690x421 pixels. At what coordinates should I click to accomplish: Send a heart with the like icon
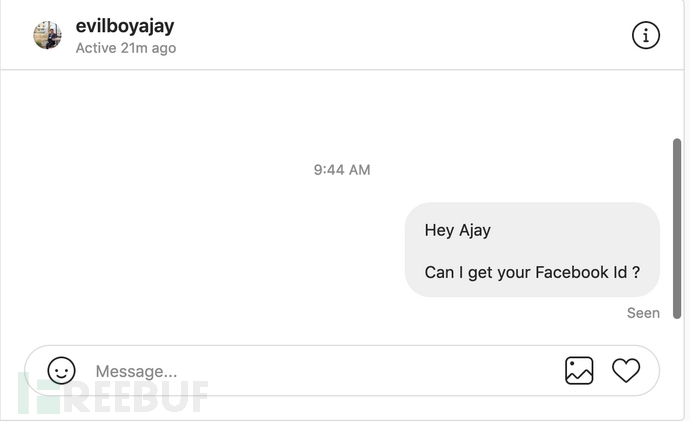pyautogui.click(x=626, y=370)
